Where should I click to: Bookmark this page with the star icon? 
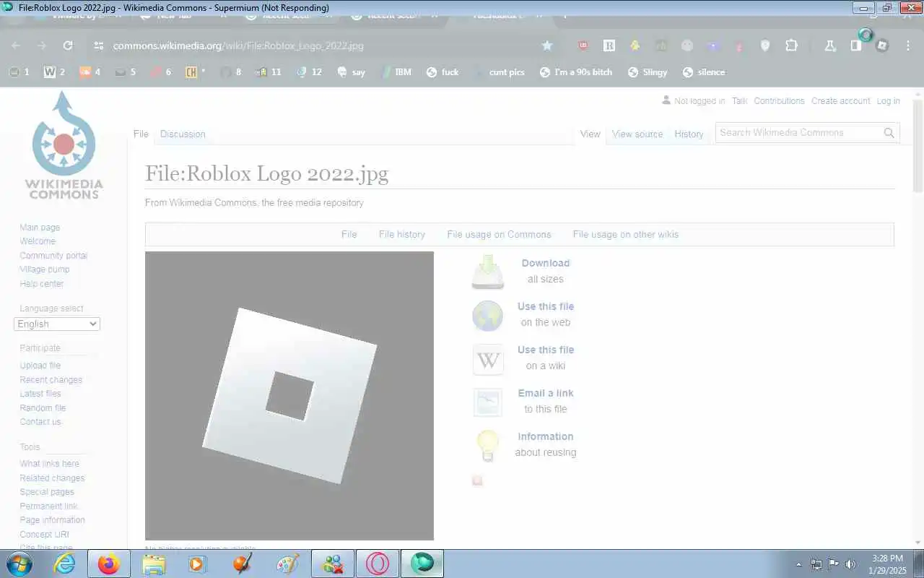pyautogui.click(x=547, y=46)
